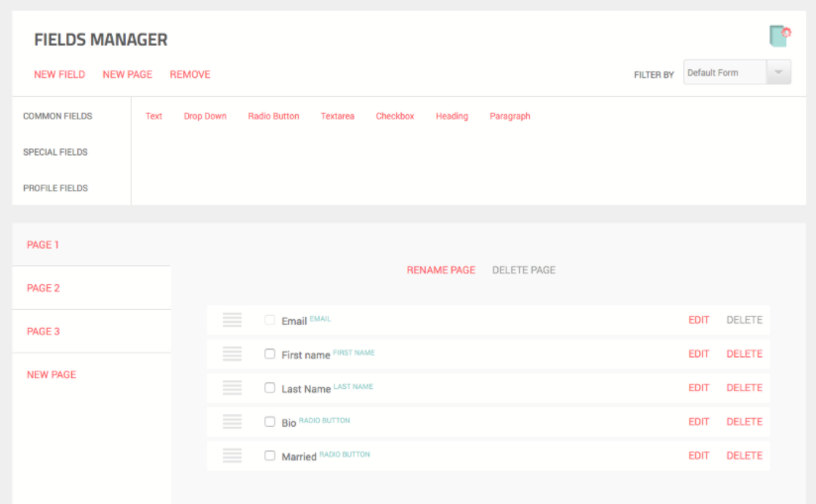Tick the First name field checkbox
The height and width of the screenshot is (504, 816).
pos(269,353)
